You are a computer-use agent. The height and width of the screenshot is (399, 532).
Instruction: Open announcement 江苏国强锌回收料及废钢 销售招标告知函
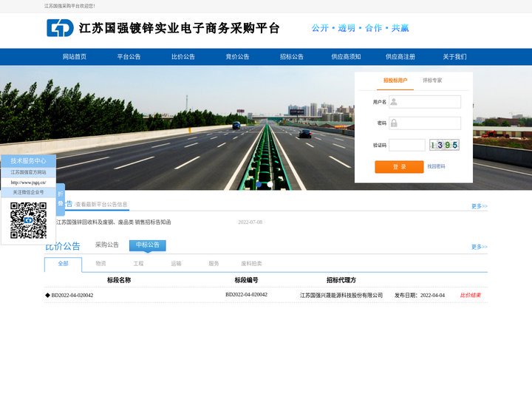(x=113, y=222)
